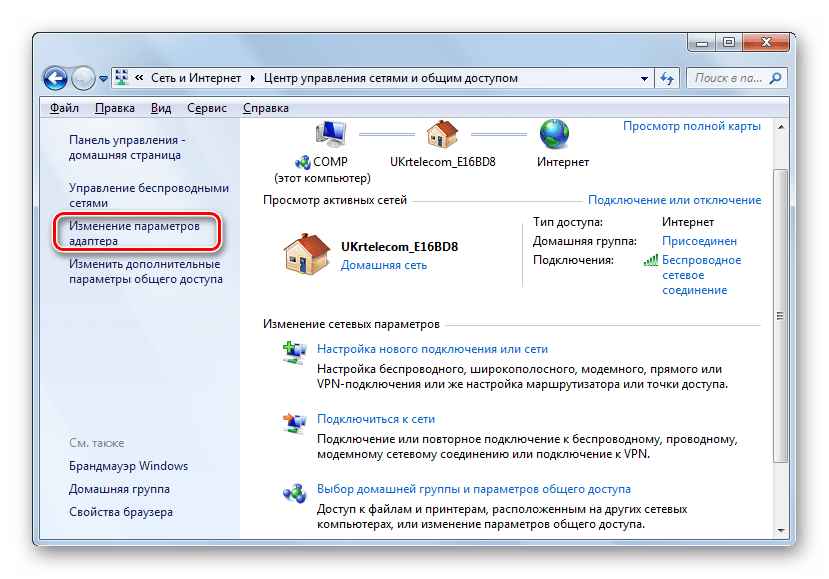Open the Сервис menu
The width and height of the screenshot is (829, 579).
[206, 107]
